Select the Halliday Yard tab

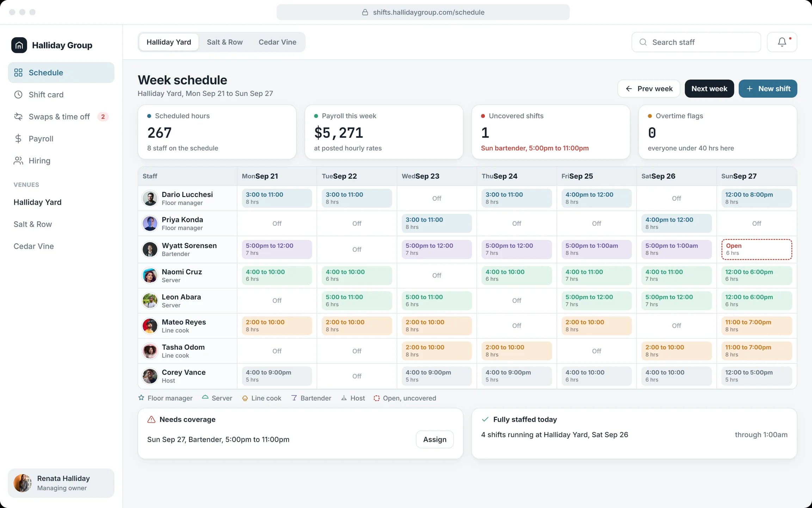[x=169, y=42]
